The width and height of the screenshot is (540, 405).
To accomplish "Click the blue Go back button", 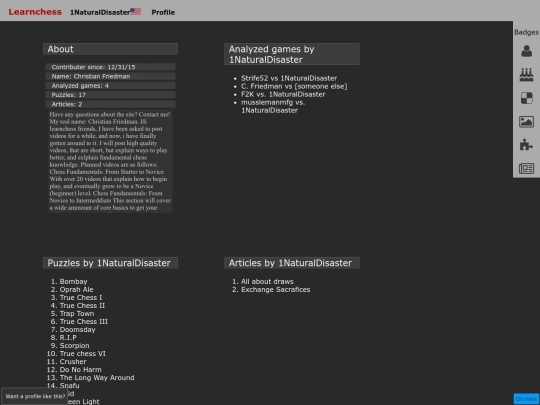I will [526, 399].
